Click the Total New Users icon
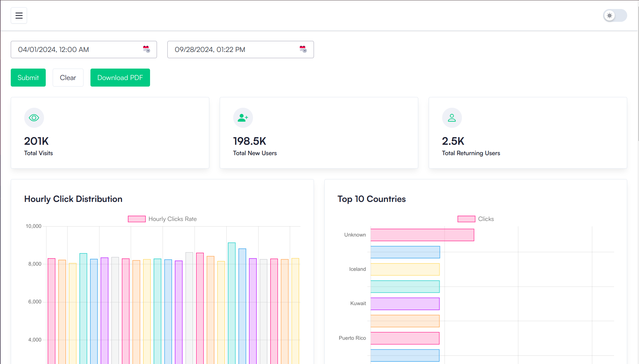The width and height of the screenshot is (639, 364). (243, 118)
